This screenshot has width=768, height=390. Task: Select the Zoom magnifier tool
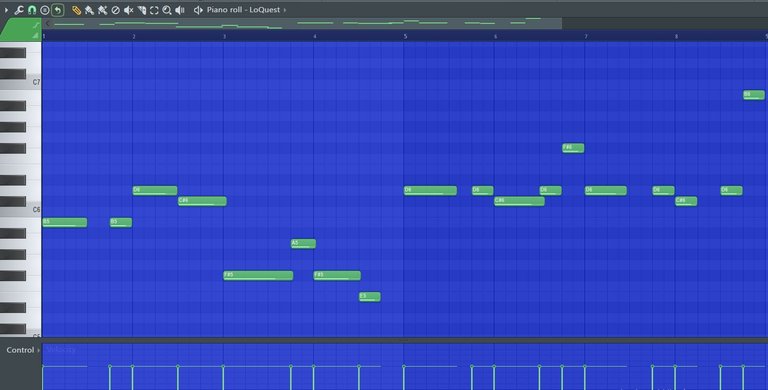click(x=167, y=10)
